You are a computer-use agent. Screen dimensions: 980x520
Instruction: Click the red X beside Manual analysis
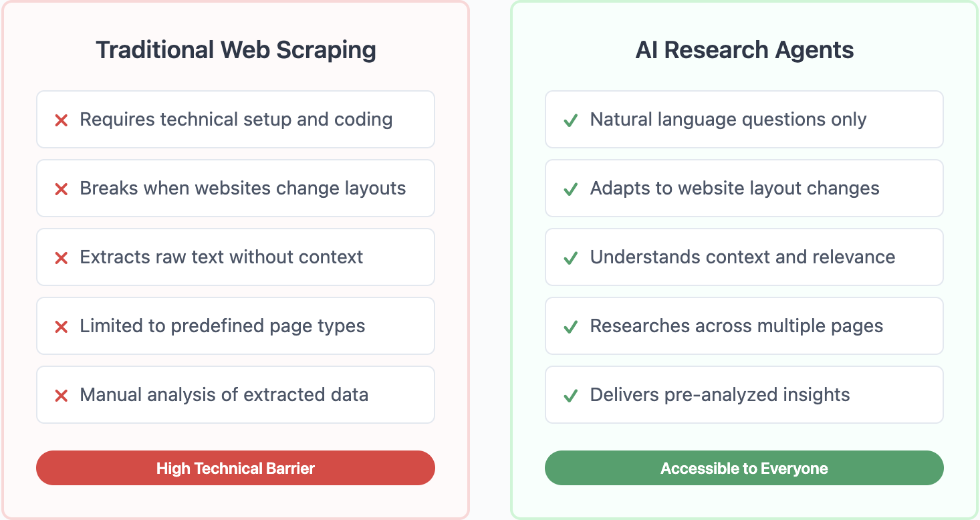tap(62, 396)
